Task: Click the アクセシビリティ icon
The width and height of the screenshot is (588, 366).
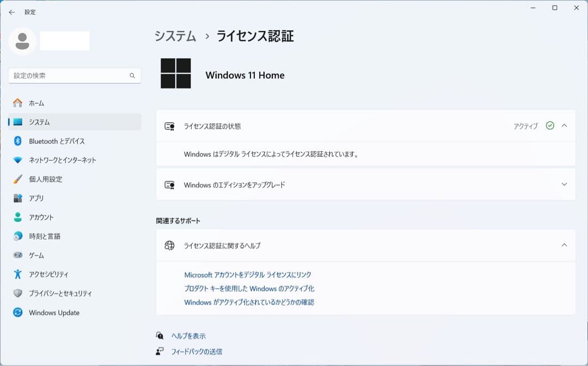Action: (18, 274)
